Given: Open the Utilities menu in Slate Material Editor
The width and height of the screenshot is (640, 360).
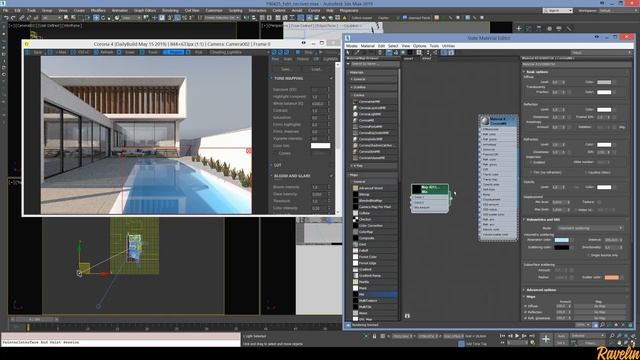Looking at the screenshot, I should (448, 46).
